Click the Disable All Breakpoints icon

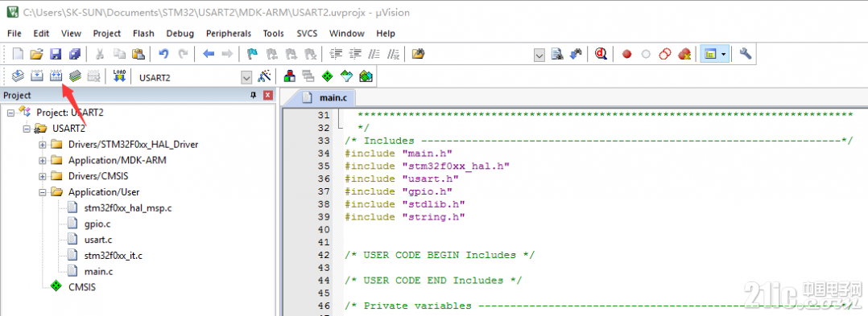pos(665,54)
